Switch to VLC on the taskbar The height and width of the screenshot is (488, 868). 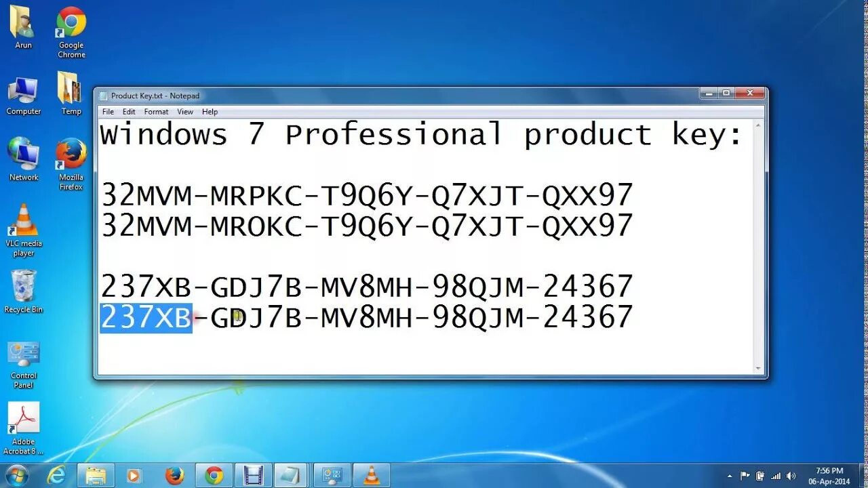pyautogui.click(x=372, y=476)
